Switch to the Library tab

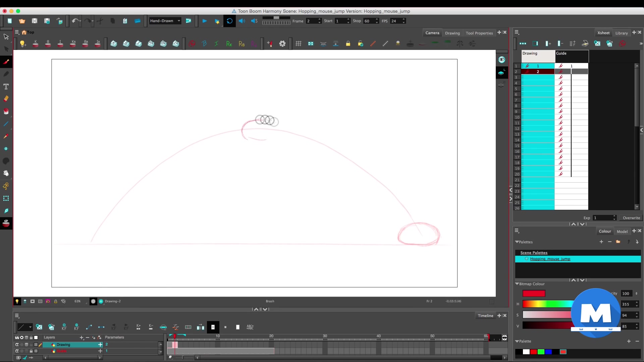click(622, 33)
